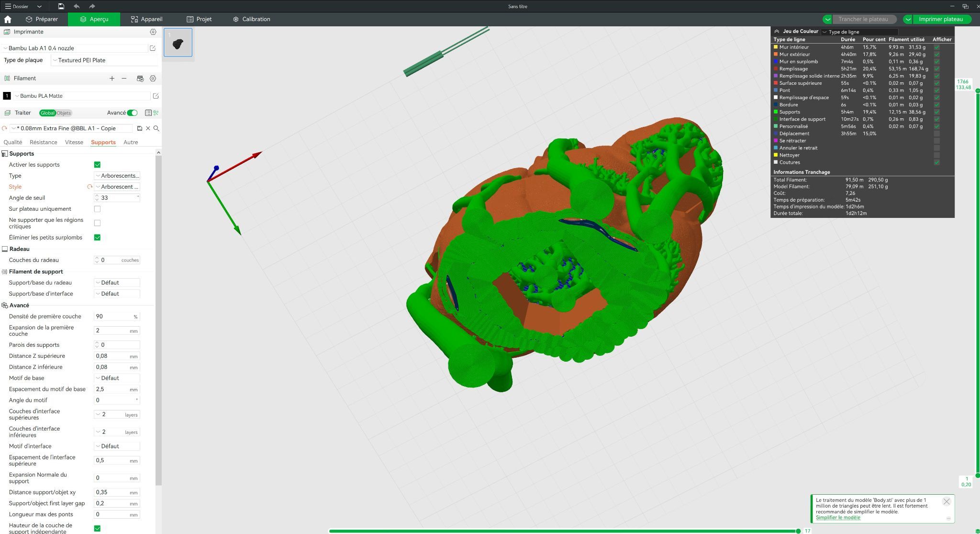Enable Sur plateau uniquement checkbox
This screenshot has height=534, width=980.
97,209
